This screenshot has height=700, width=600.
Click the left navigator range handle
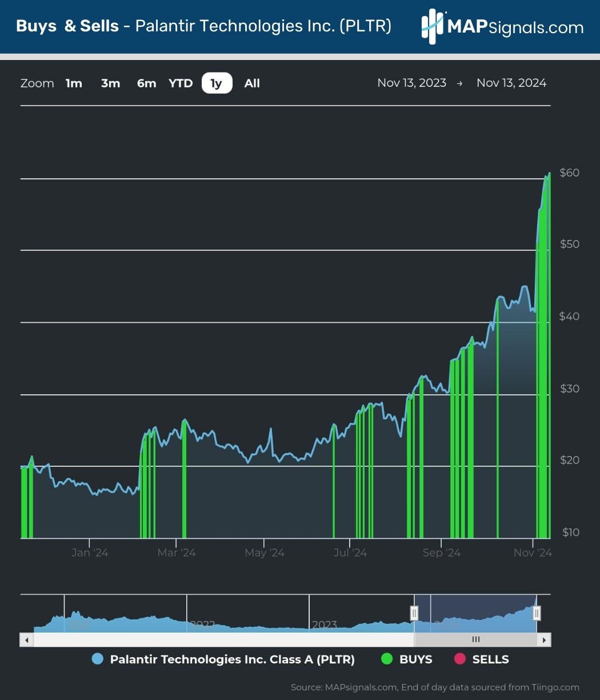coord(414,613)
